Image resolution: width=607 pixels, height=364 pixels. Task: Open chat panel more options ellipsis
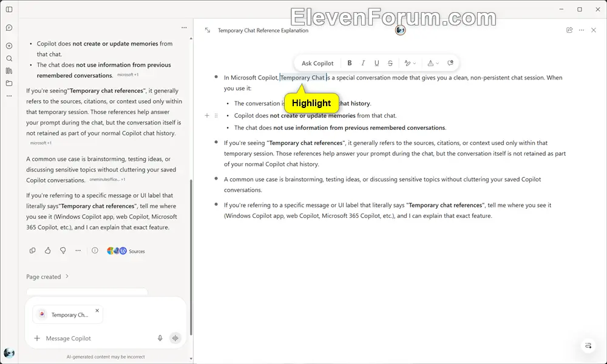[184, 27]
